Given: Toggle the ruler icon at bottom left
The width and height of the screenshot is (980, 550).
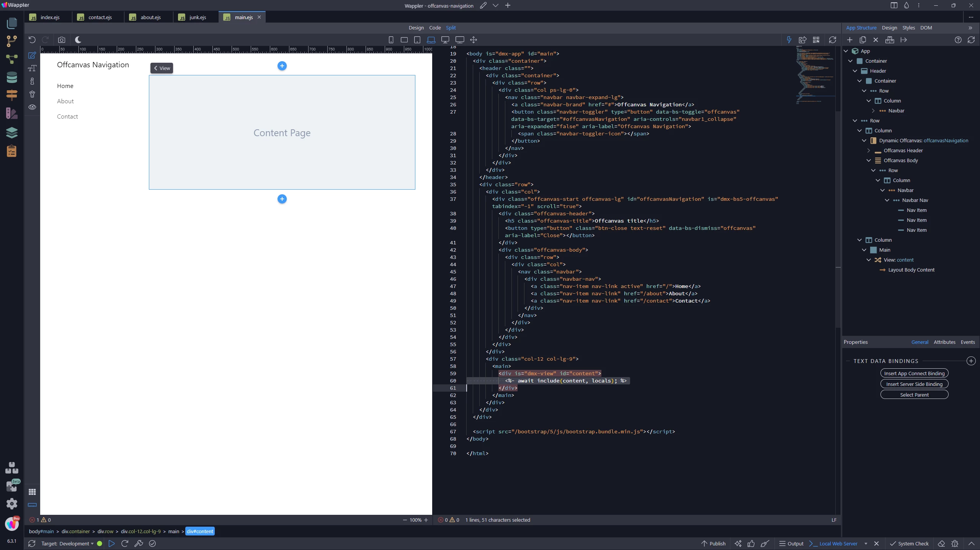Looking at the screenshot, I should coord(32,505).
